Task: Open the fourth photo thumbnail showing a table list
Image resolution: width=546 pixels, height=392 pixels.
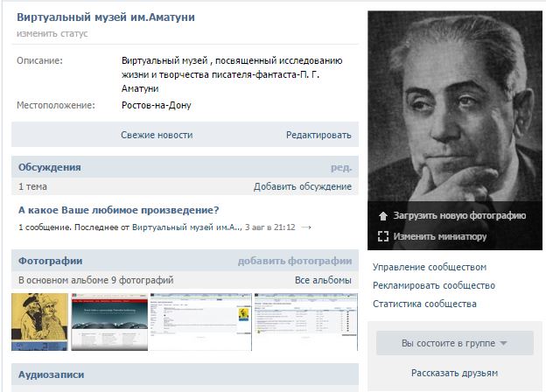Action: [305, 322]
